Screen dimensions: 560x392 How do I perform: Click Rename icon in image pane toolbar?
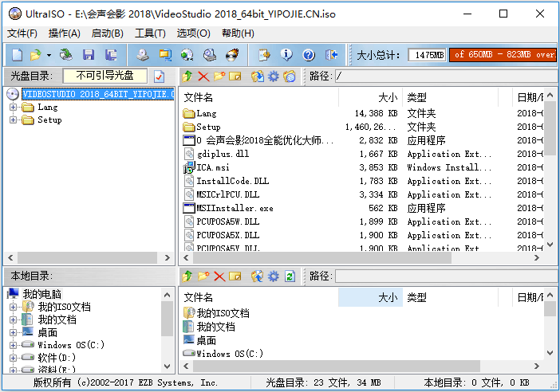point(235,76)
